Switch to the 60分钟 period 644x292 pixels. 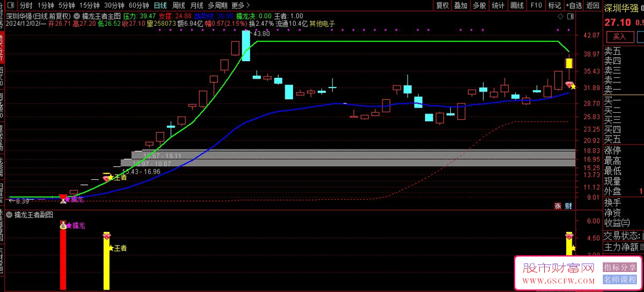139,5
